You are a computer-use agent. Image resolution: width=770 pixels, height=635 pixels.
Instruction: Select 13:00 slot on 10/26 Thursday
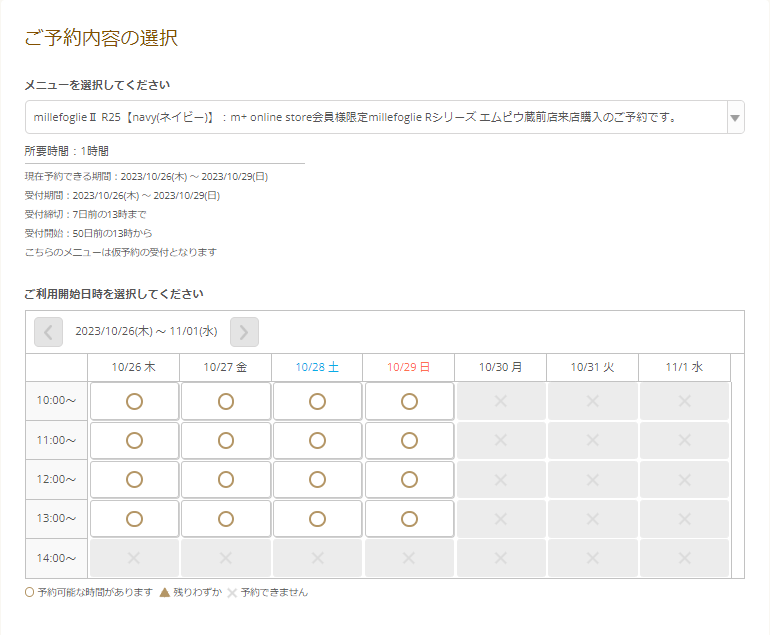(x=134, y=518)
